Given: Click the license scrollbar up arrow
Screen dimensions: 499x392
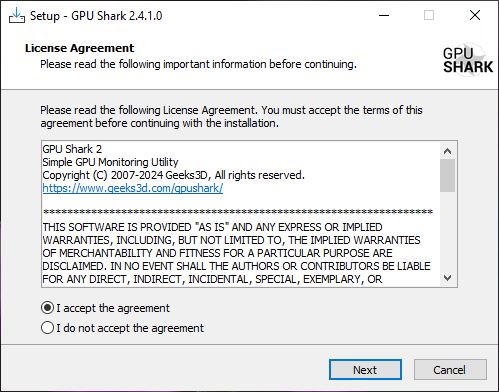Looking at the screenshot, I should pyautogui.click(x=447, y=151).
